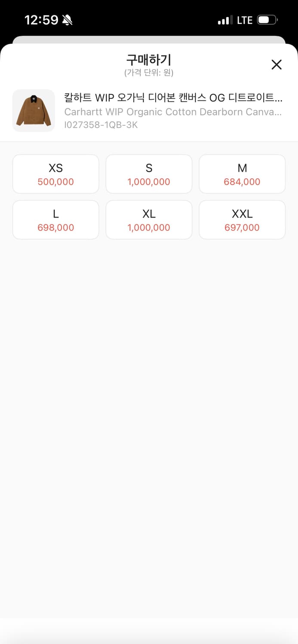The height and width of the screenshot is (644, 298).
Task: Tap the LTE network indicator
Action: (244, 20)
